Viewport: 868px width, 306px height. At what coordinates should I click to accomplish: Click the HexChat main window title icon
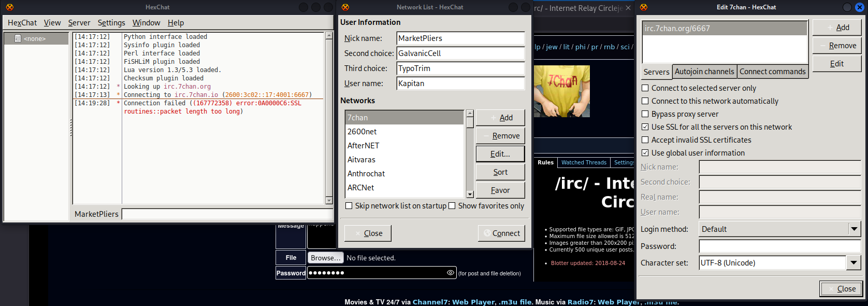pyautogui.click(x=10, y=7)
